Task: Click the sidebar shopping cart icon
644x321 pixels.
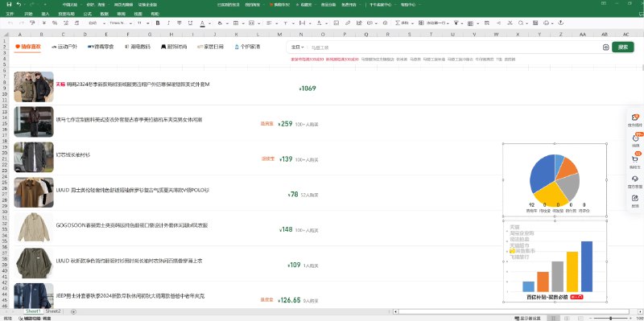Action: pos(635,159)
